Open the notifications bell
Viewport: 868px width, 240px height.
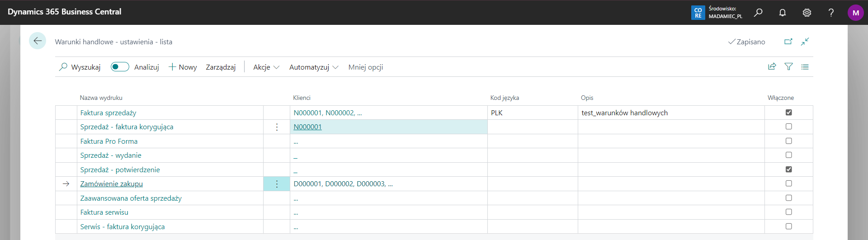coord(783,13)
